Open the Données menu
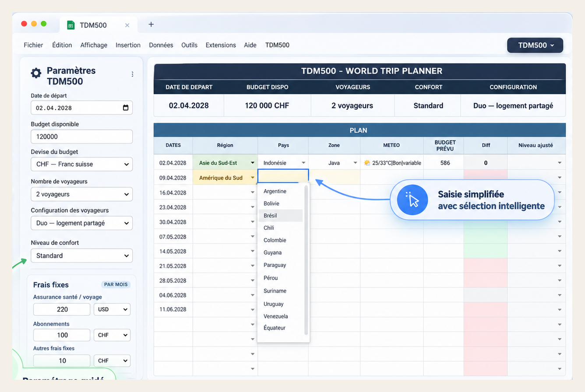 click(x=161, y=45)
